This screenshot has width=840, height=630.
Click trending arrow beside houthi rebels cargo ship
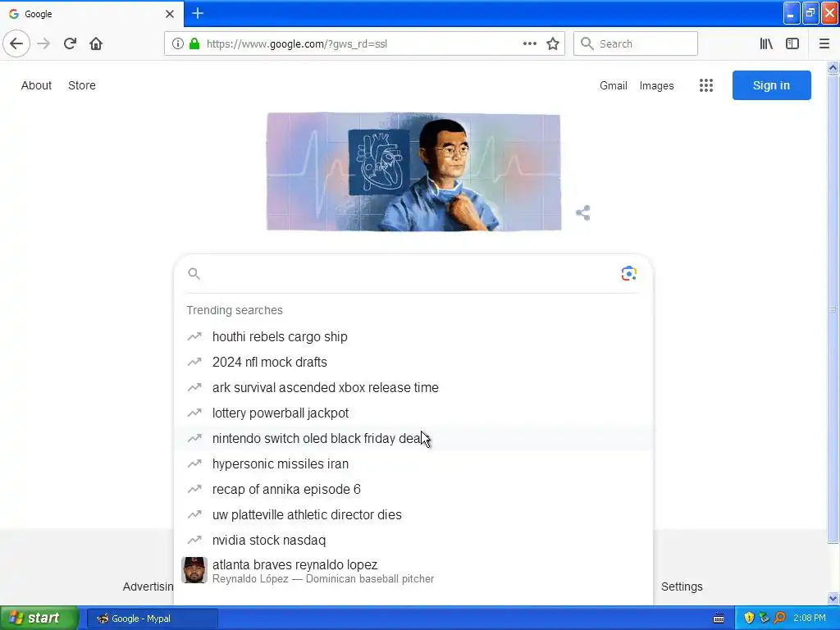[x=194, y=336]
